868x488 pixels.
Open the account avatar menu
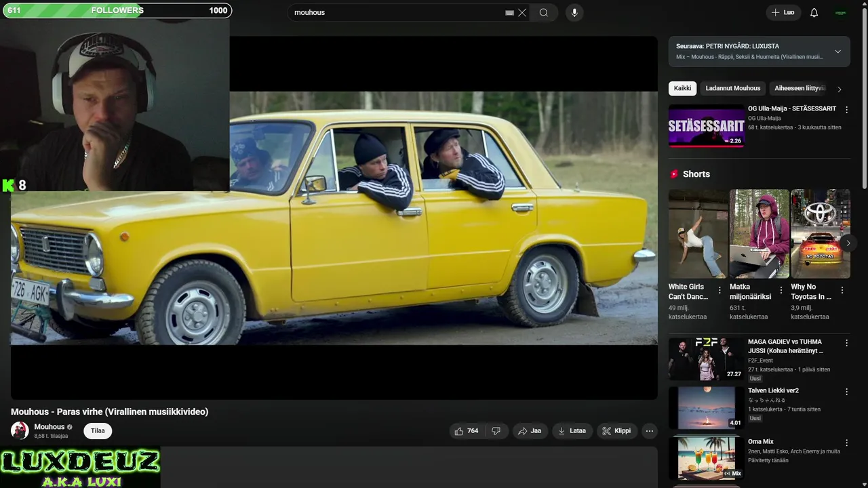(x=841, y=12)
